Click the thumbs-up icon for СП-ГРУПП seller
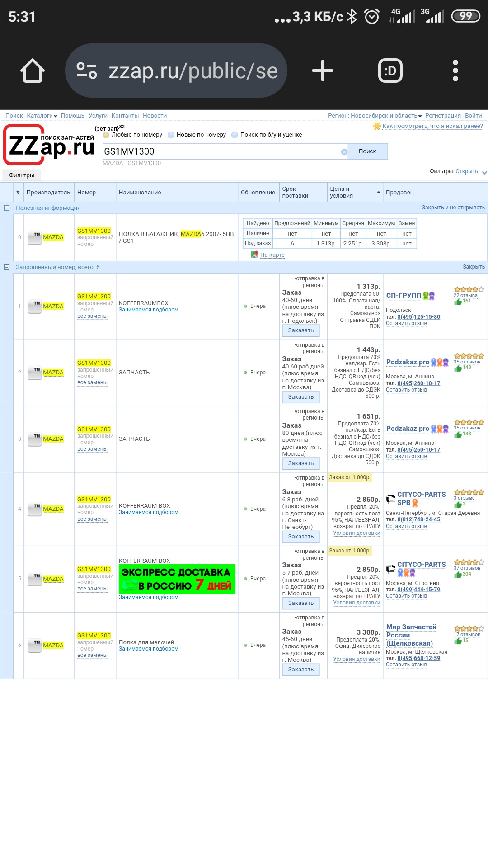The height and width of the screenshot is (868, 488). [x=458, y=302]
